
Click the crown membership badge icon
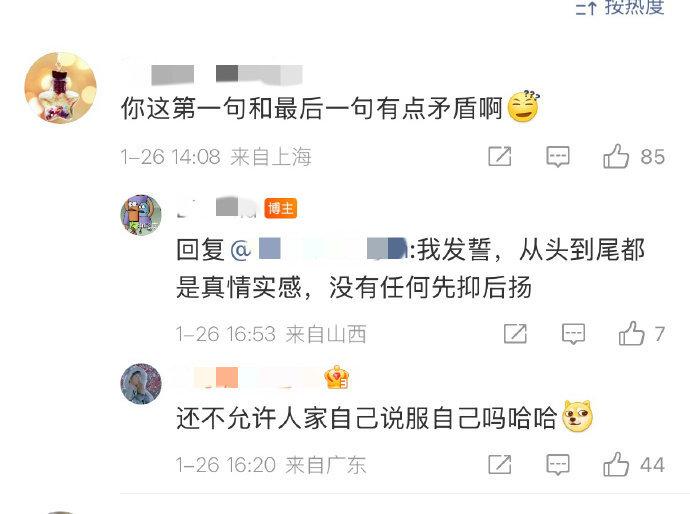coord(337,378)
